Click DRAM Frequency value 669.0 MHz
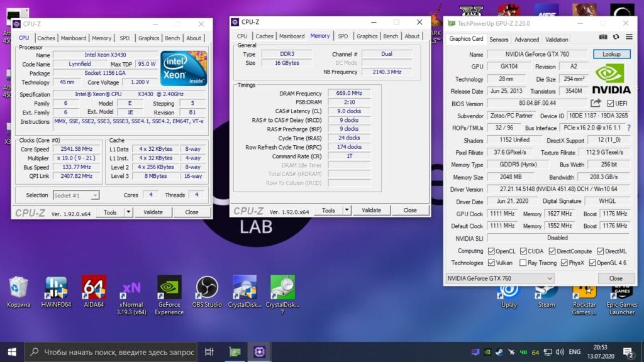The width and height of the screenshot is (644, 362). tap(349, 93)
